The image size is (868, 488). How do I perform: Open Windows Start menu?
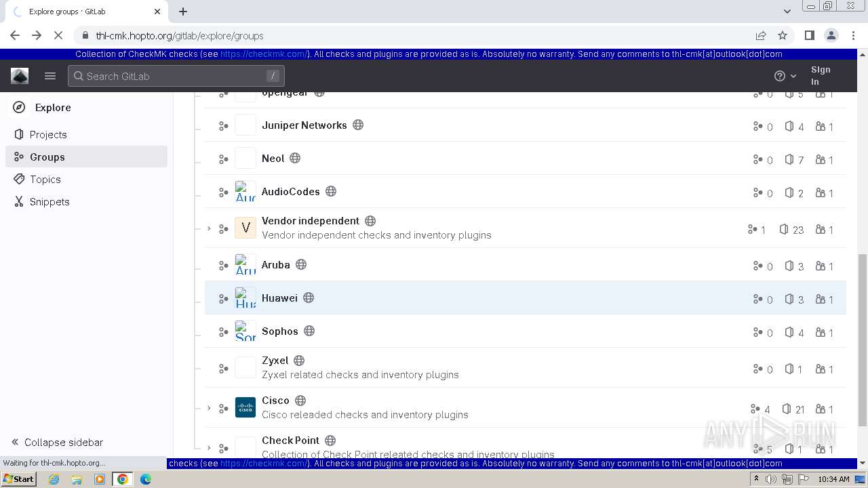coord(19,479)
